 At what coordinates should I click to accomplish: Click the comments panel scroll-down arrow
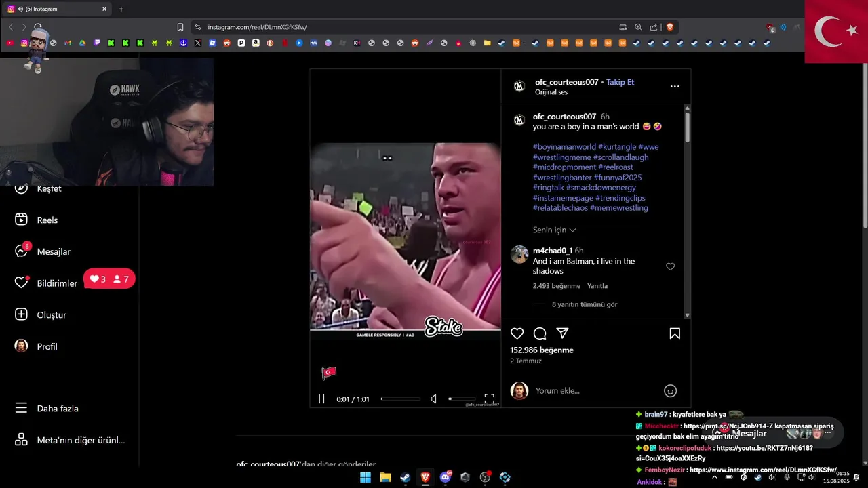click(x=687, y=315)
